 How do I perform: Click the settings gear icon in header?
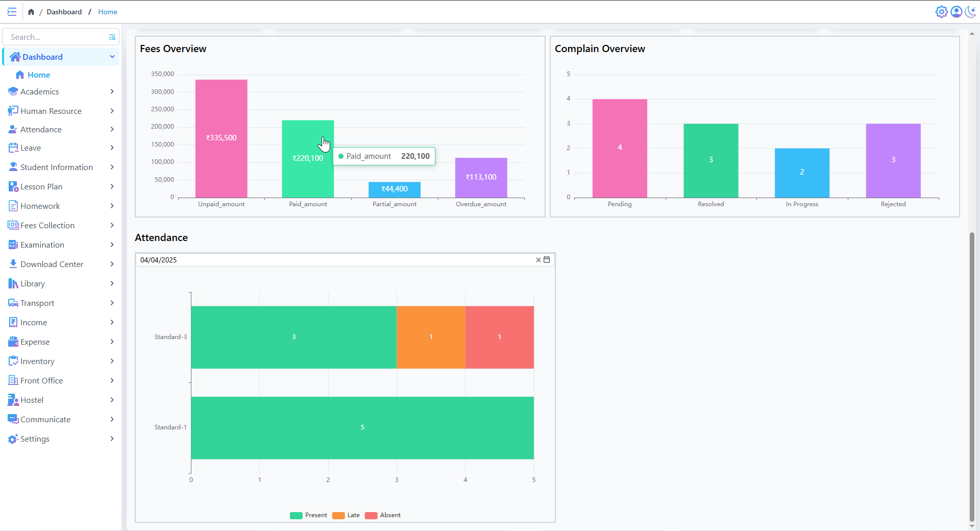pos(941,12)
